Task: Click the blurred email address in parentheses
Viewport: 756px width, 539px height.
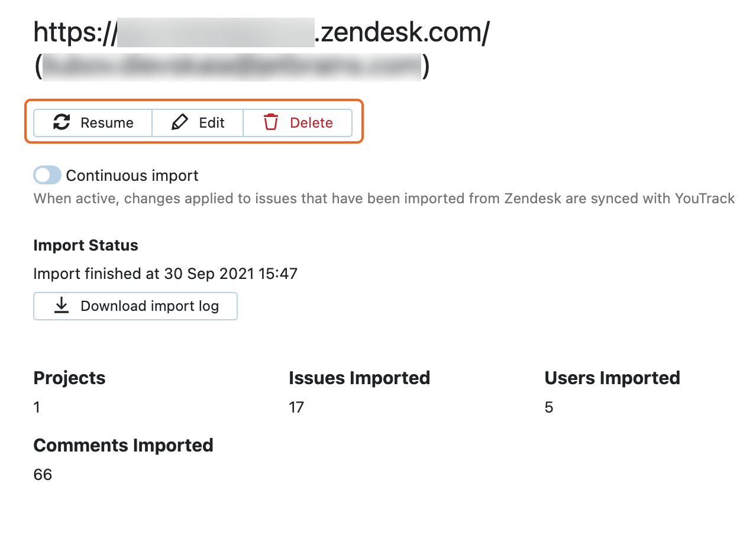Action: coord(232,67)
